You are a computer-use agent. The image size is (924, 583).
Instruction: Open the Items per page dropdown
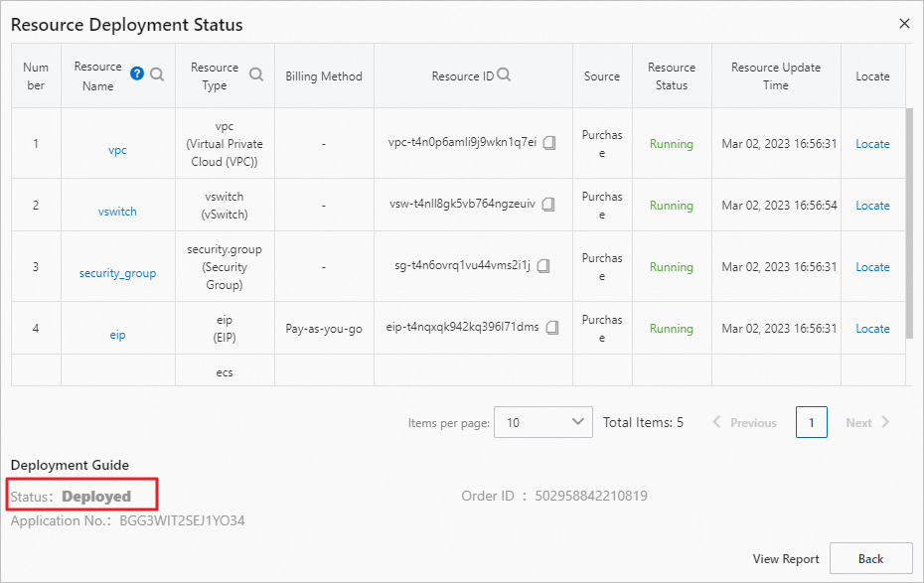pyautogui.click(x=542, y=422)
